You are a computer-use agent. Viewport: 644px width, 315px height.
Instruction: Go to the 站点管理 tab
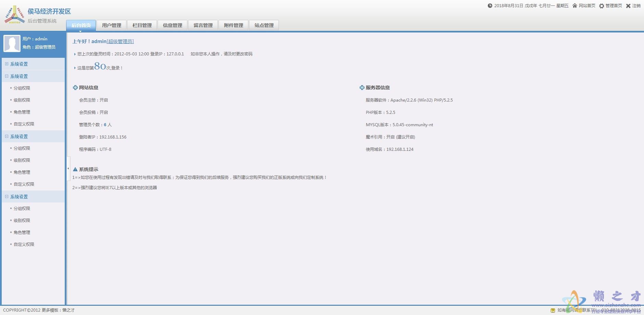pos(264,25)
